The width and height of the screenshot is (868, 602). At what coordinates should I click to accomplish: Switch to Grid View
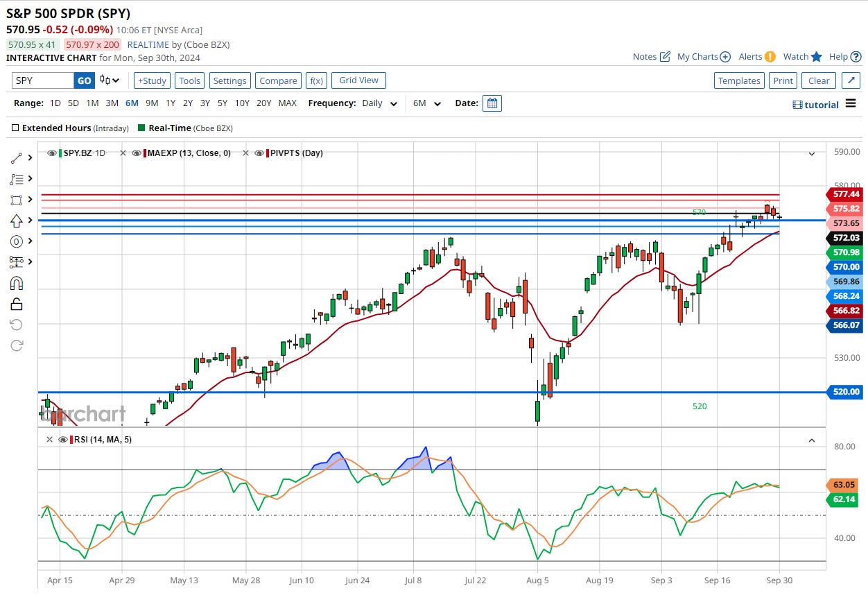(x=359, y=80)
